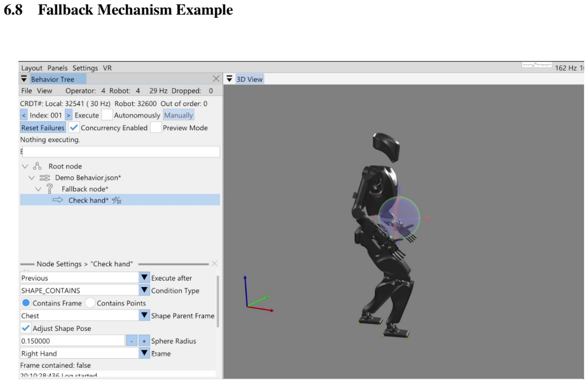Viewport: 588px width, 383px height.
Task: Open the Behavior Tree File menu
Action: coord(26,91)
